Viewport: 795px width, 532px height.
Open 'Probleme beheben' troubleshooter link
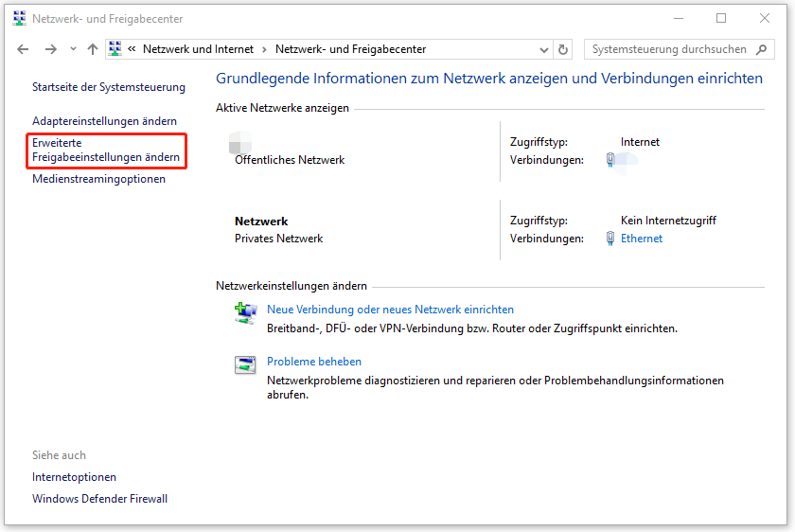[x=314, y=362]
